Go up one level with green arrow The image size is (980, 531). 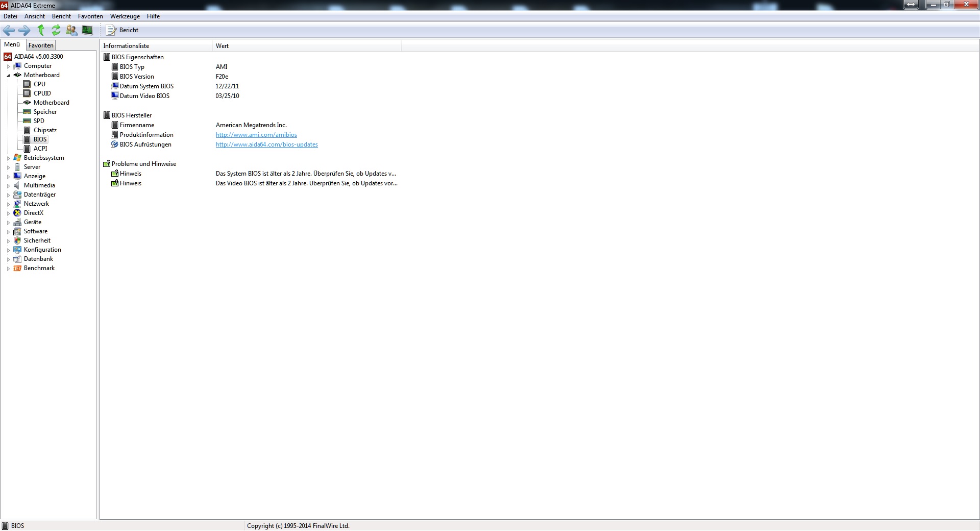tap(41, 30)
